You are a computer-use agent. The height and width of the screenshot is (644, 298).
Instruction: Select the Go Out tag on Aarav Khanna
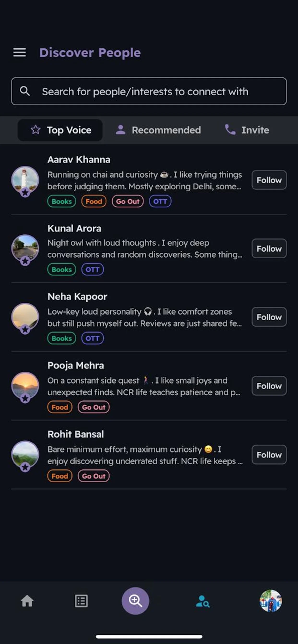click(127, 201)
